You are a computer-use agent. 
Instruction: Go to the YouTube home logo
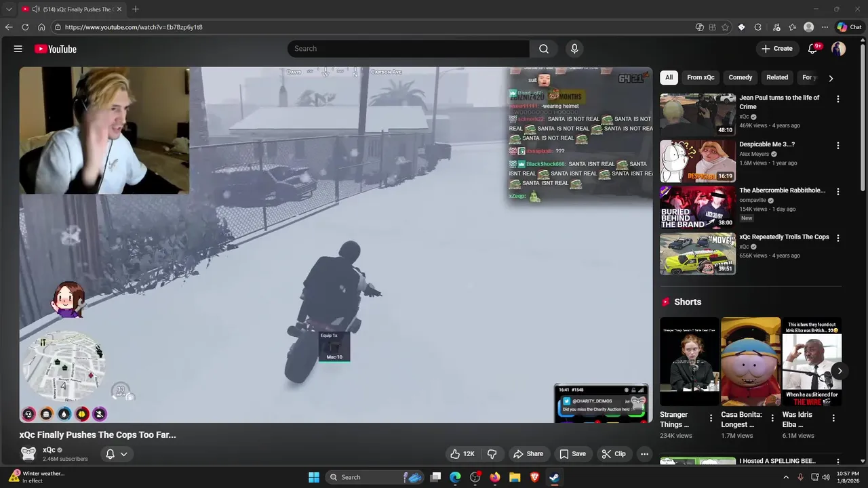[x=56, y=49]
